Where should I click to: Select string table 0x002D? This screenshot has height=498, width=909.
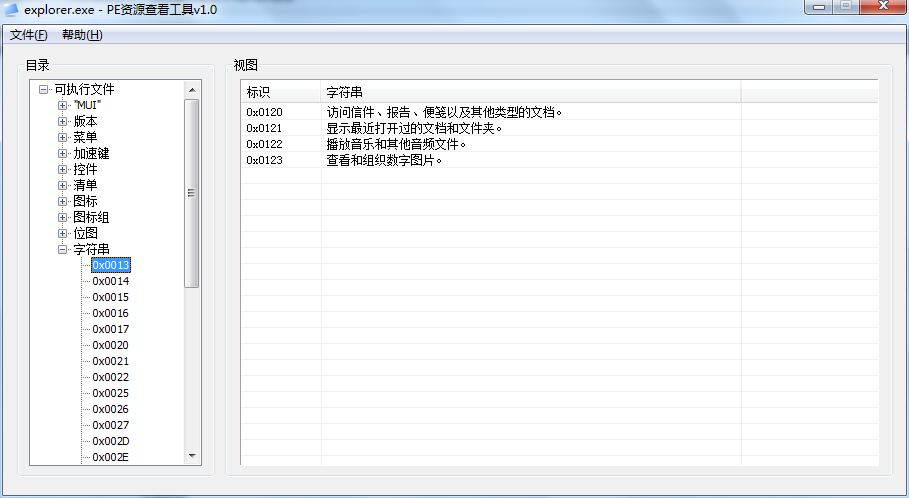[111, 441]
